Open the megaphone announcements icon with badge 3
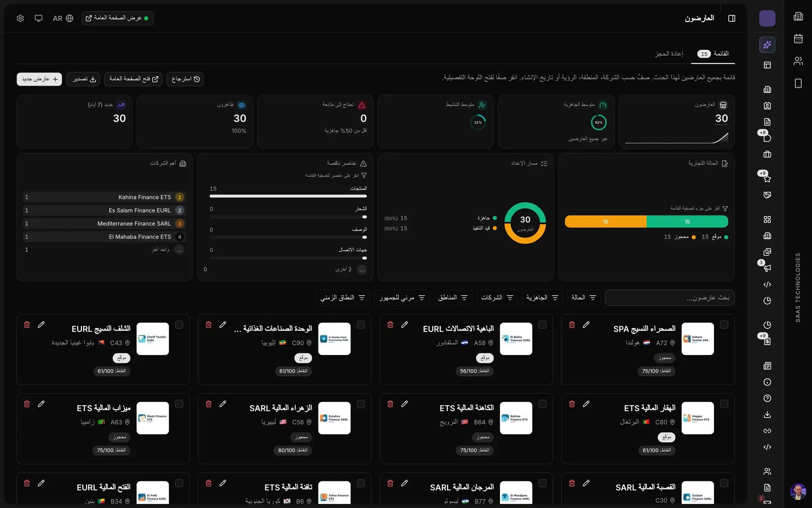Screen dimensions: 812x508 click(x=767, y=268)
